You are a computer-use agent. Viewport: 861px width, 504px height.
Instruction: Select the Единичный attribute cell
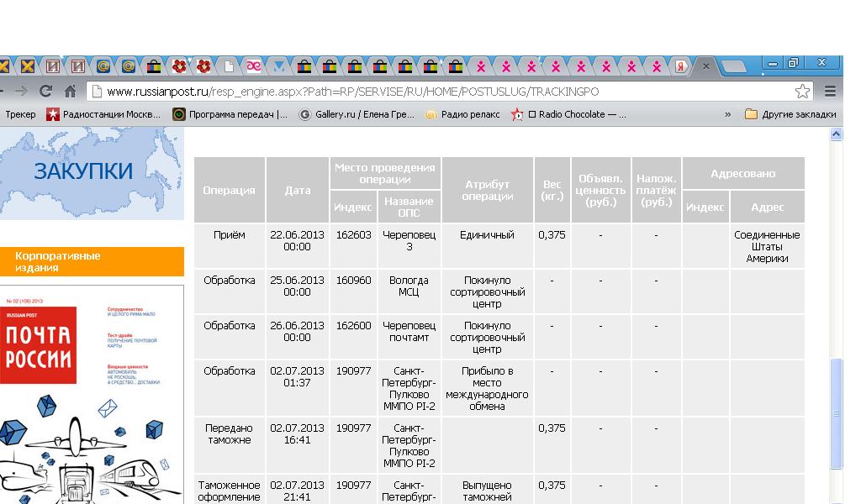click(x=487, y=245)
